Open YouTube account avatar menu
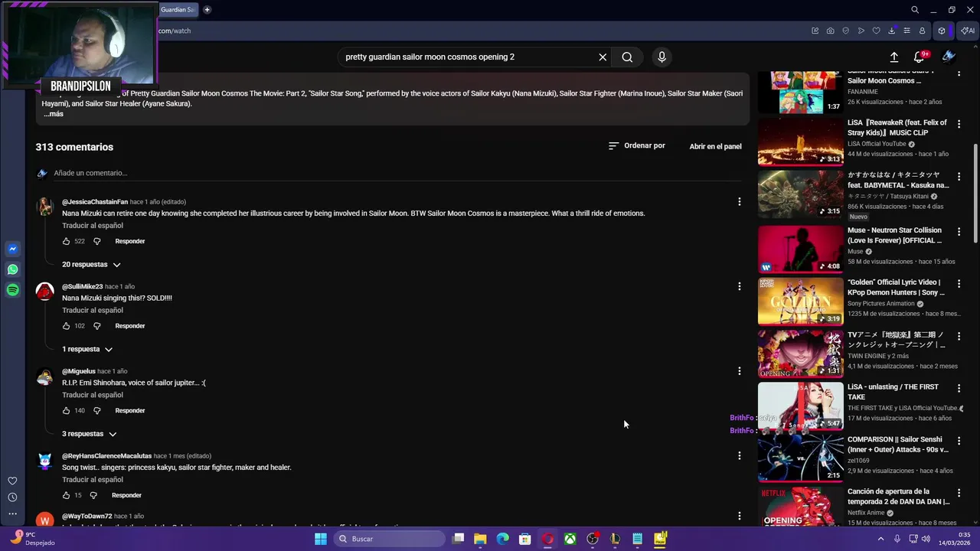Viewport: 980px width, 551px height. click(949, 57)
